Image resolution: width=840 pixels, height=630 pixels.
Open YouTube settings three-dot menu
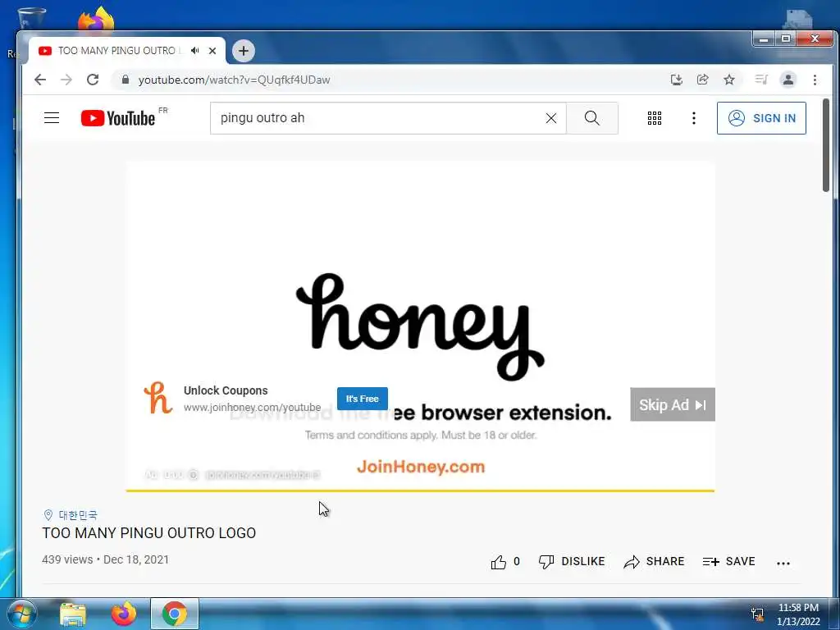point(694,118)
